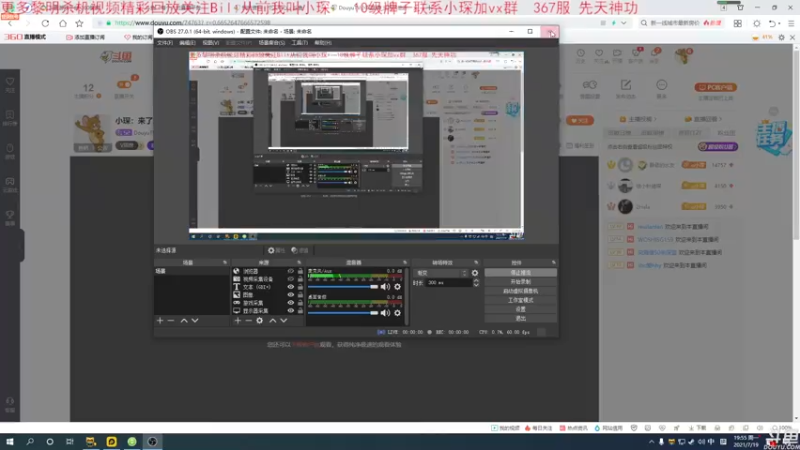
Task: Open the Windows Start menu
Action: pos(10,441)
